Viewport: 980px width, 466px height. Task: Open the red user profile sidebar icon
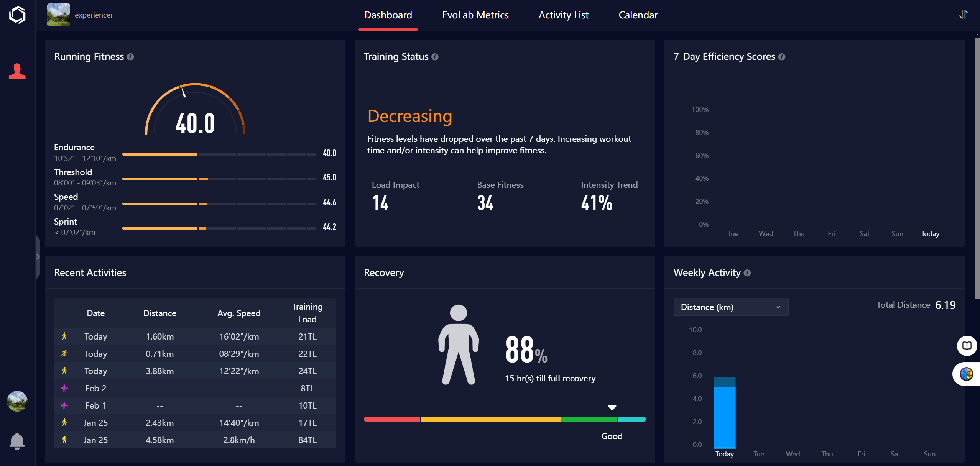click(17, 71)
